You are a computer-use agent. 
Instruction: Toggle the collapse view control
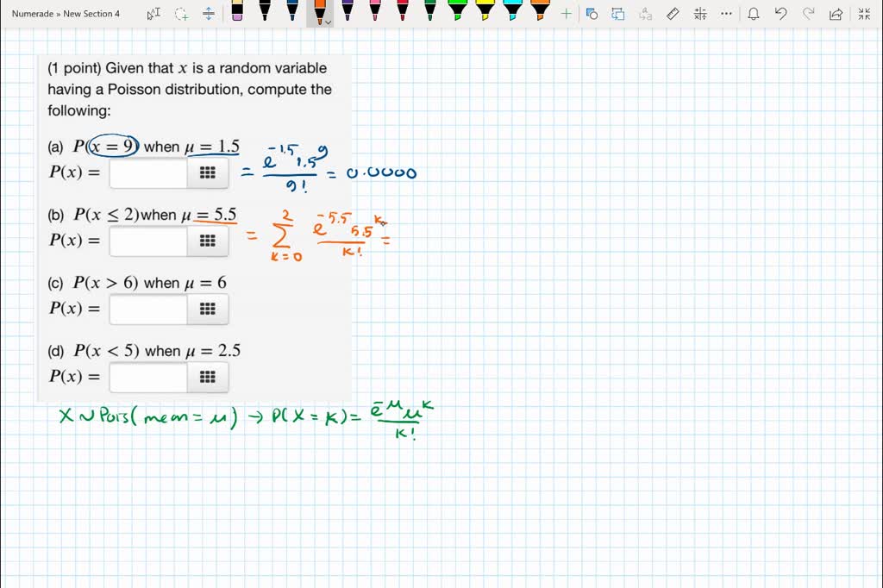click(x=865, y=14)
